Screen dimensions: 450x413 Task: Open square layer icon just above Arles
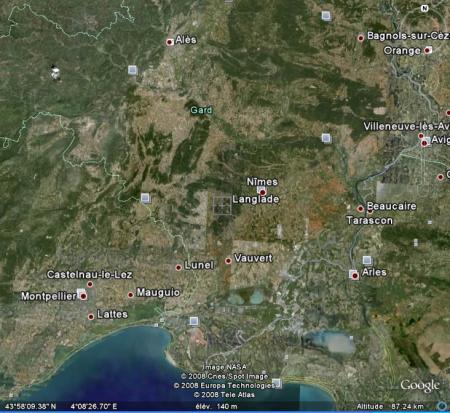coord(367,260)
